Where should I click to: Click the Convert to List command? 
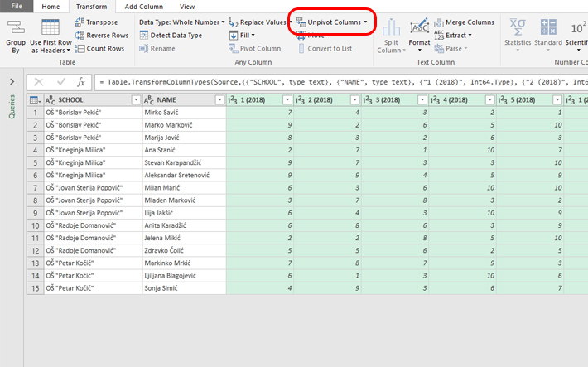point(325,48)
